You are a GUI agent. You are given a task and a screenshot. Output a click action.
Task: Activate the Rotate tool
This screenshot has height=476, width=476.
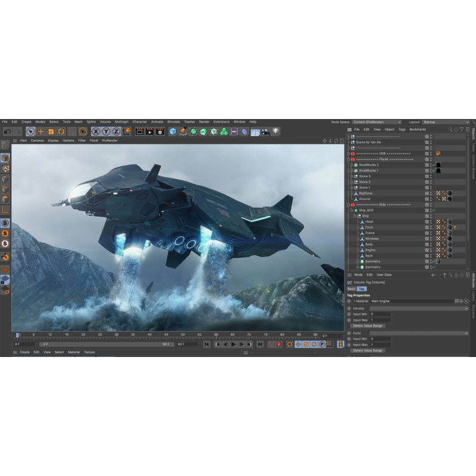pos(61,131)
